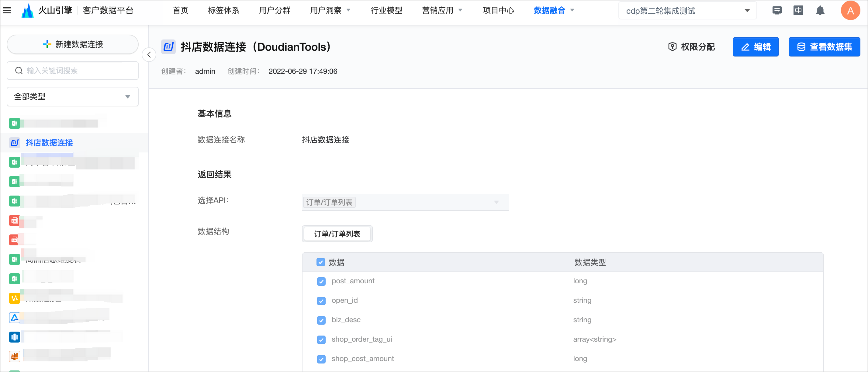Open 权限分配 permissions
Viewport: 868px width, 372px height.
point(691,47)
